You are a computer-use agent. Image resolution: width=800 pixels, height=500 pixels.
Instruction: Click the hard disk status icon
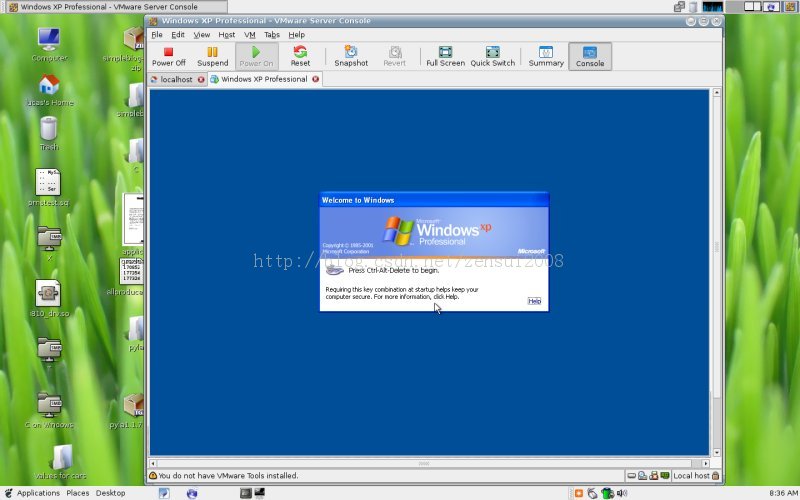click(x=632, y=476)
